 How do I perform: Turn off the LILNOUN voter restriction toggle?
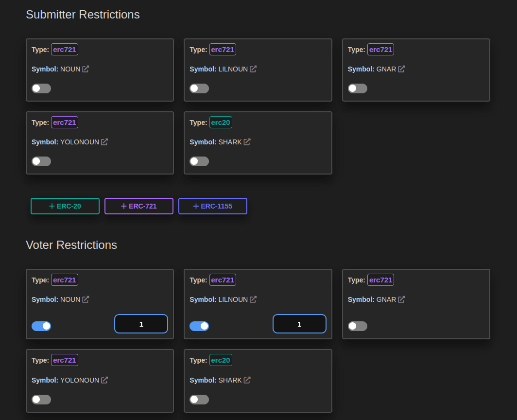click(x=199, y=326)
